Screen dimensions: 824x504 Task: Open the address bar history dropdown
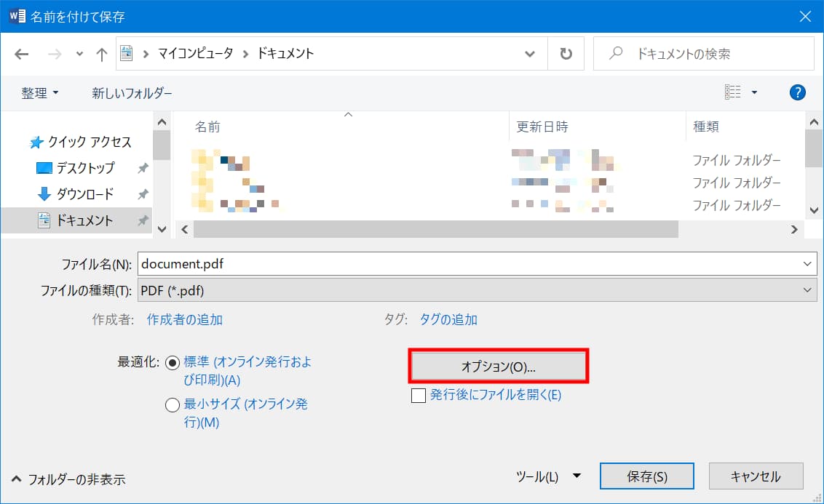tap(531, 54)
